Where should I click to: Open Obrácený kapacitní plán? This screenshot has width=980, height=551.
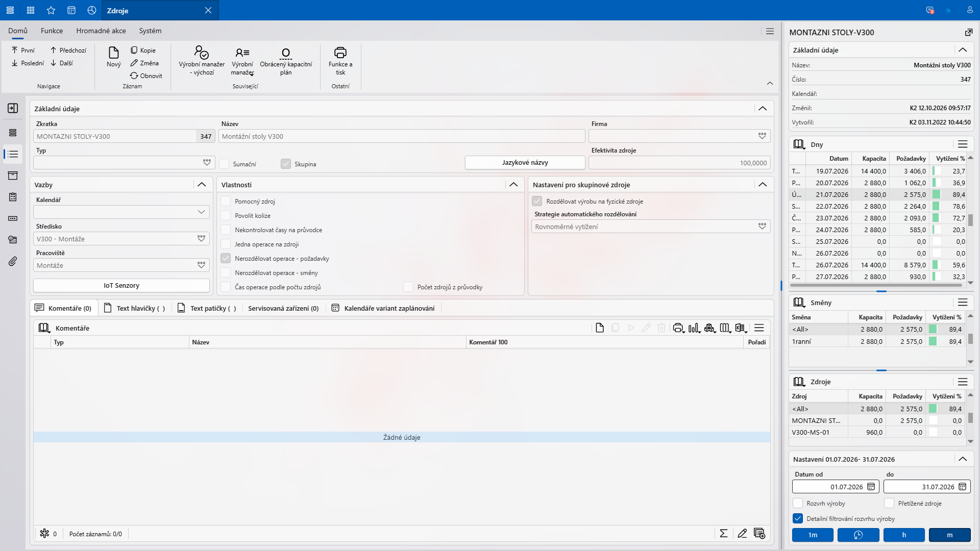coord(286,60)
